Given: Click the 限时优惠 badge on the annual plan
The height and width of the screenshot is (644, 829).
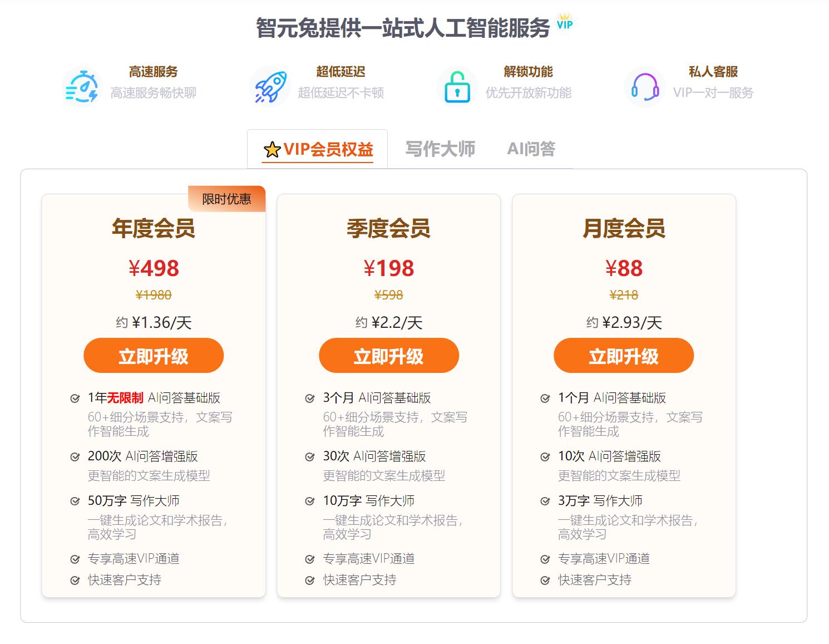Looking at the screenshot, I should click(226, 199).
